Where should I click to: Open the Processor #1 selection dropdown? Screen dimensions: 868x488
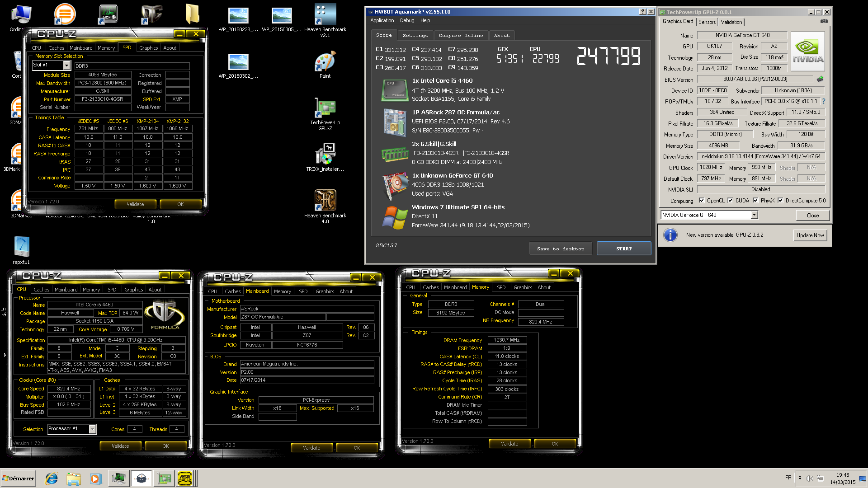click(x=92, y=429)
